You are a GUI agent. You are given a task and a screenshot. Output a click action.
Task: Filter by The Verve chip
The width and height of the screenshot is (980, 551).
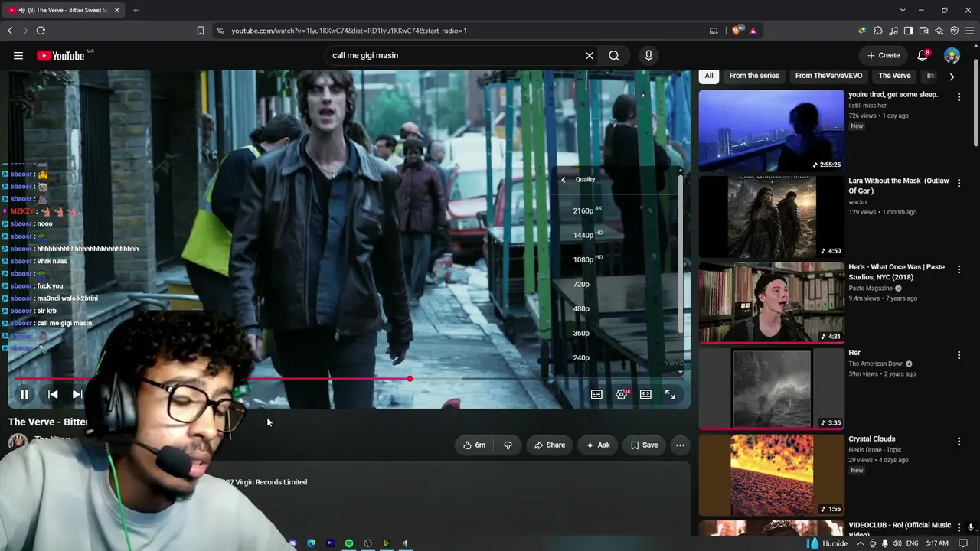pos(894,76)
